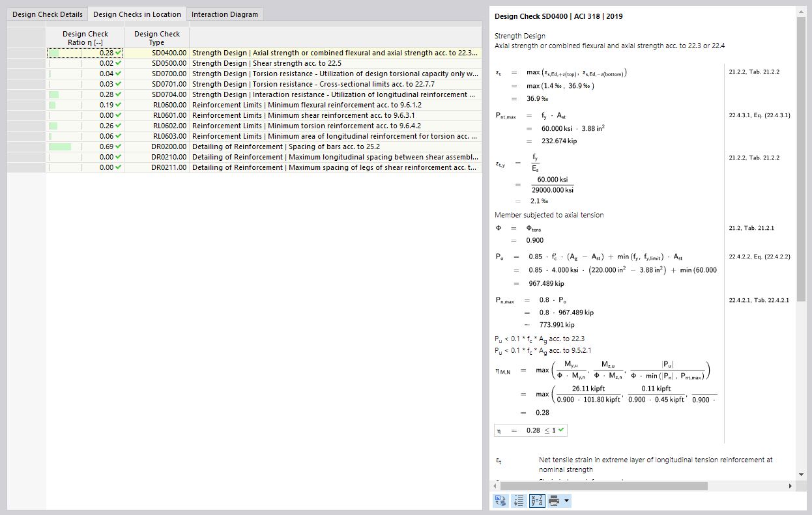
Task: Click the value 232.674 kip
Action: click(x=559, y=141)
